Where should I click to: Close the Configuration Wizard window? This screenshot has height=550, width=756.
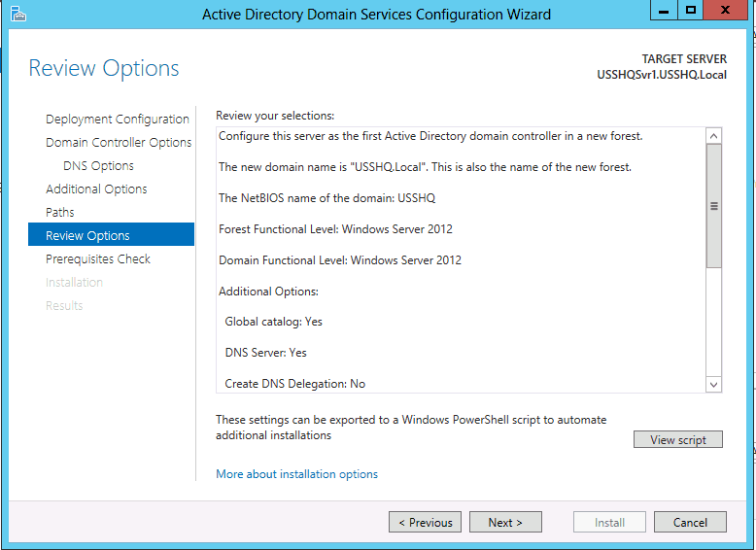pyautogui.click(x=725, y=10)
